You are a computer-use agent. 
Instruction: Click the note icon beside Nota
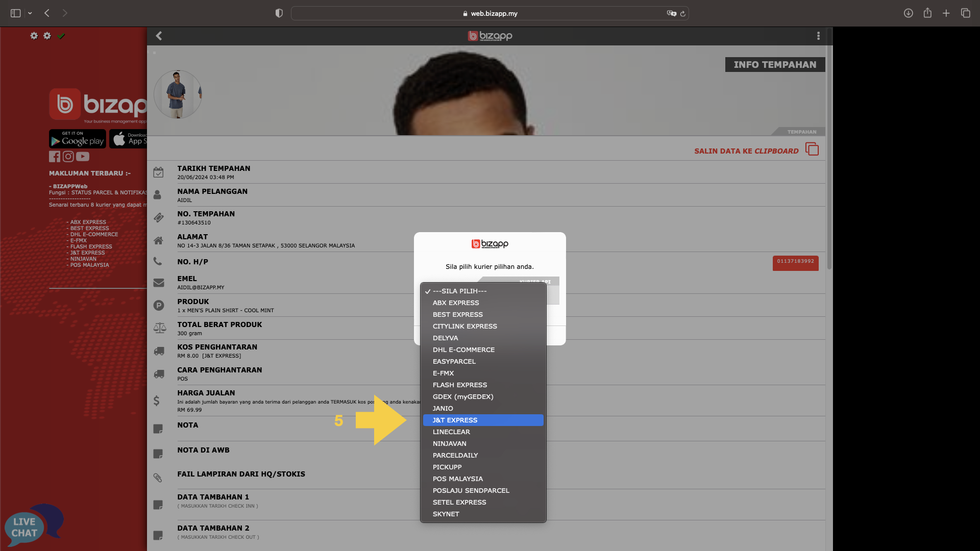point(158,429)
